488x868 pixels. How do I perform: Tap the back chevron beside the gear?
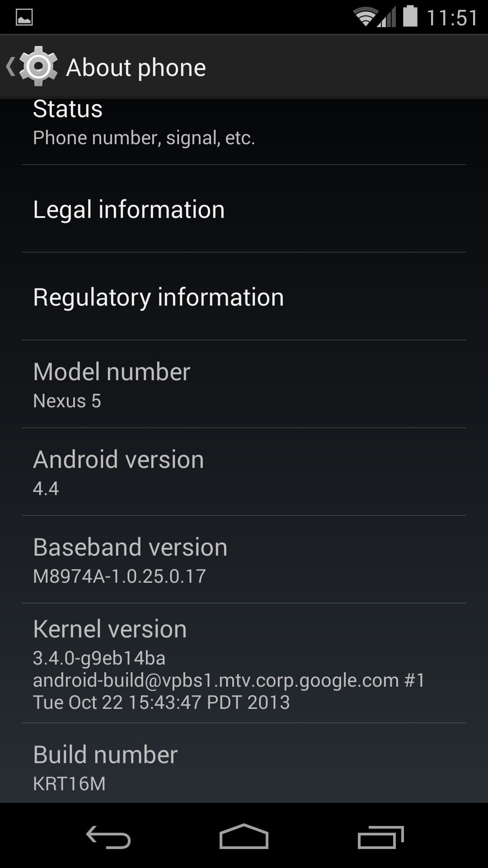click(x=10, y=66)
